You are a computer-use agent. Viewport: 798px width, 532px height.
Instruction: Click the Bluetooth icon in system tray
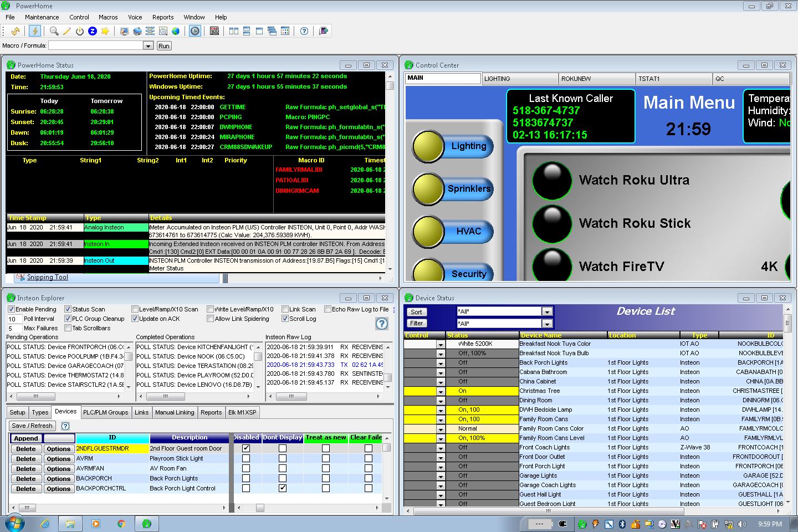pyautogui.click(x=622, y=524)
